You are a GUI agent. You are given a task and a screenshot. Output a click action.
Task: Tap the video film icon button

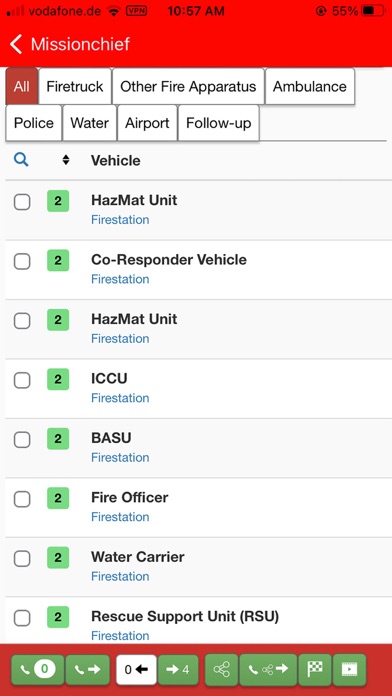[x=349, y=669]
